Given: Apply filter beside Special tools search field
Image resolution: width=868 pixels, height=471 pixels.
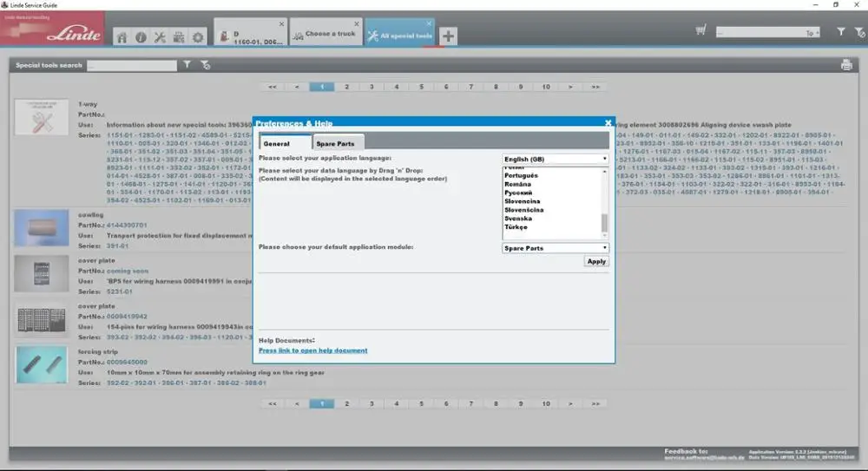Looking at the screenshot, I should click(x=187, y=65).
